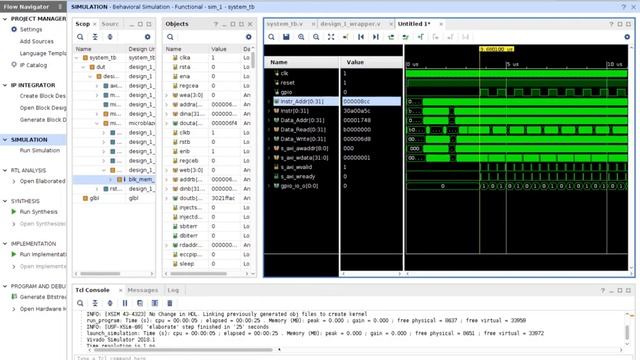Click Run Implementation
This screenshot has height=360, width=640.
click(43, 254)
